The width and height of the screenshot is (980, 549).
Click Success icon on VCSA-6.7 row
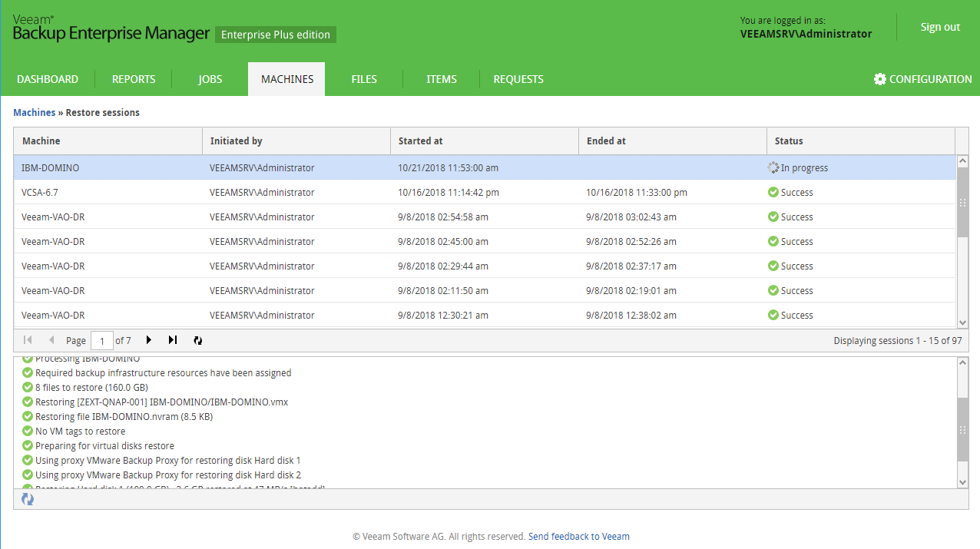click(x=773, y=192)
